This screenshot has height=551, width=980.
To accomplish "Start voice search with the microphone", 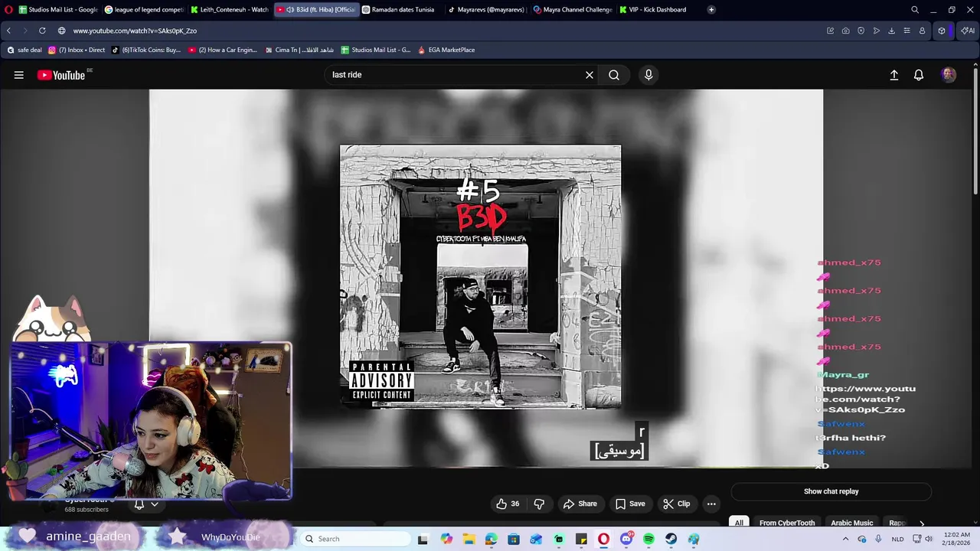I will [x=648, y=75].
